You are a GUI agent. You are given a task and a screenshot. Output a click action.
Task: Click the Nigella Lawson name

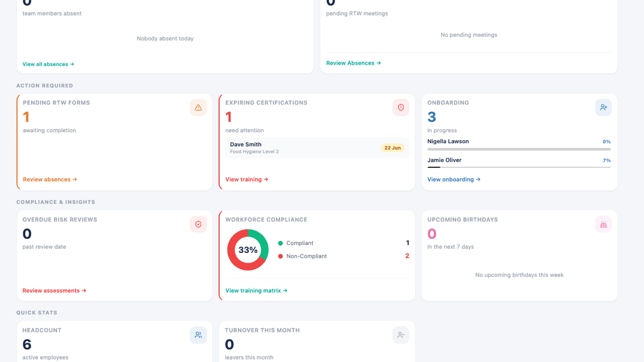tap(448, 141)
